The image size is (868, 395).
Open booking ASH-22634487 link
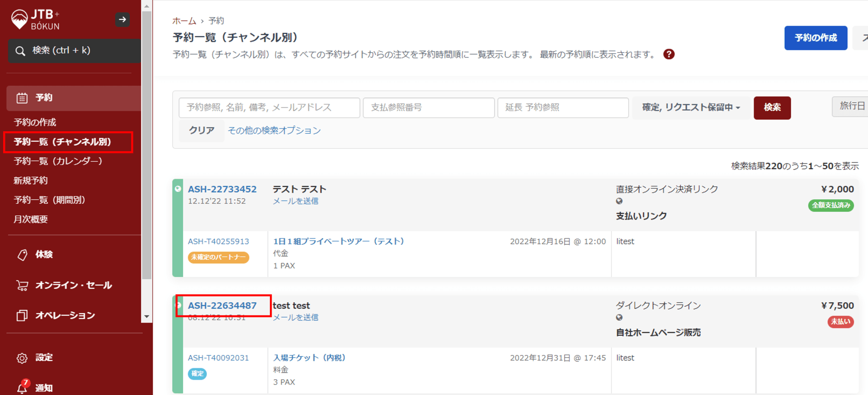(222, 305)
